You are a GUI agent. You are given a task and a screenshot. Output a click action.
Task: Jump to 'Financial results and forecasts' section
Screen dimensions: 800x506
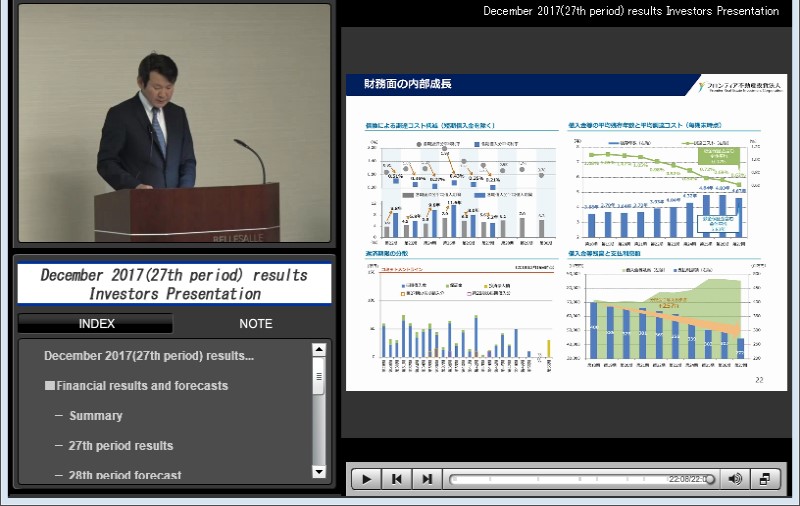click(136, 386)
